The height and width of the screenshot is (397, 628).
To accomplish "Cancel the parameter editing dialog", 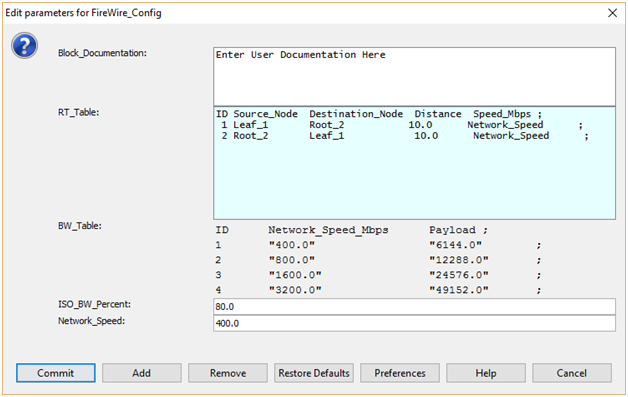I will coord(572,373).
